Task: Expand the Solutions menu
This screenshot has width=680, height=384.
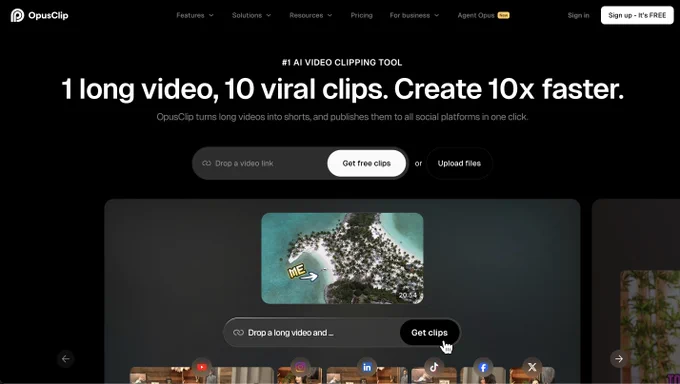Action: click(x=252, y=15)
